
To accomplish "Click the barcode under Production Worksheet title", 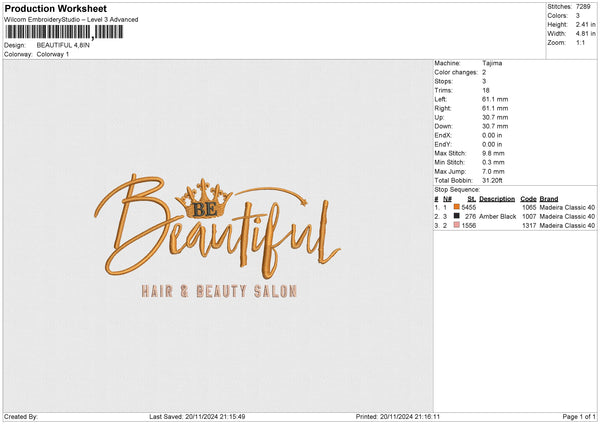I will 64,32.
